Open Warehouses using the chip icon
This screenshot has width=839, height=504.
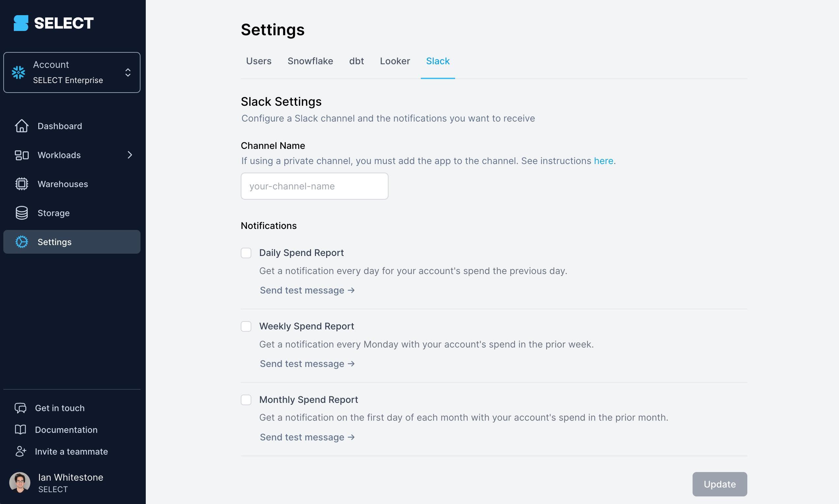click(x=22, y=184)
